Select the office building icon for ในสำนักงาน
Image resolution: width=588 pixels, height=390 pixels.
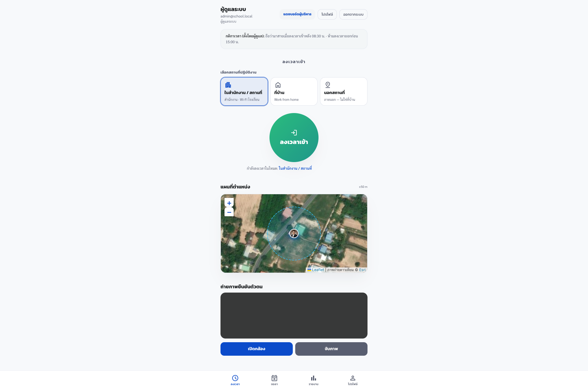point(228,85)
